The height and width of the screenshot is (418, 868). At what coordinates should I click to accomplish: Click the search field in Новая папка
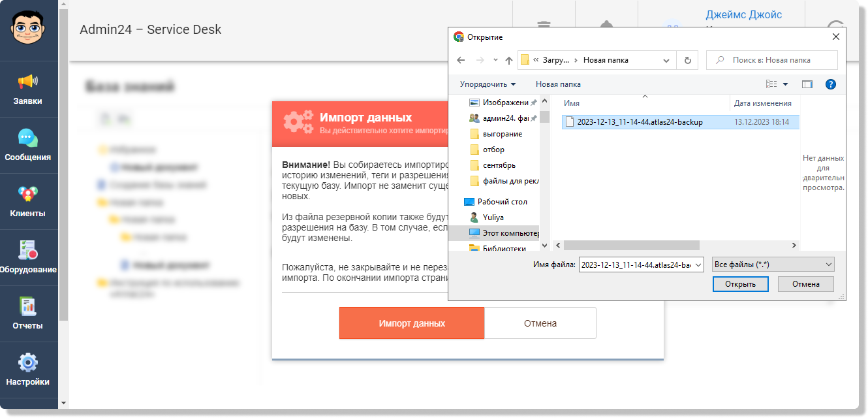click(772, 60)
